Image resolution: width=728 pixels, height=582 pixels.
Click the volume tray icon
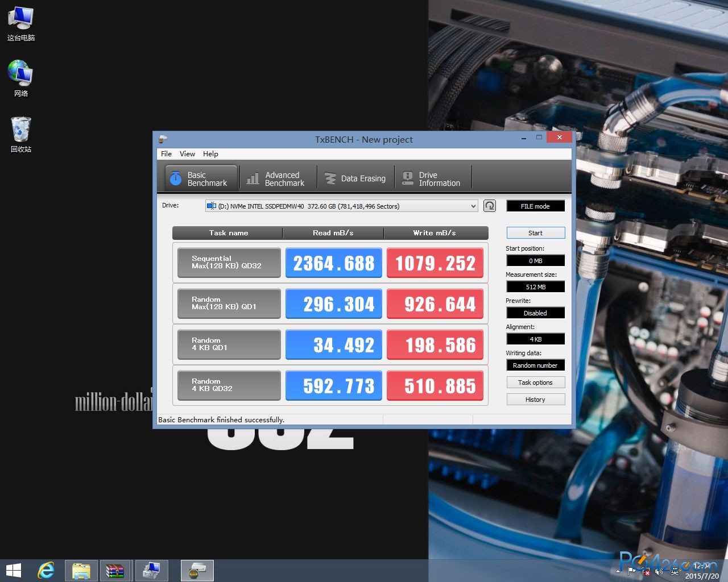[x=660, y=571]
